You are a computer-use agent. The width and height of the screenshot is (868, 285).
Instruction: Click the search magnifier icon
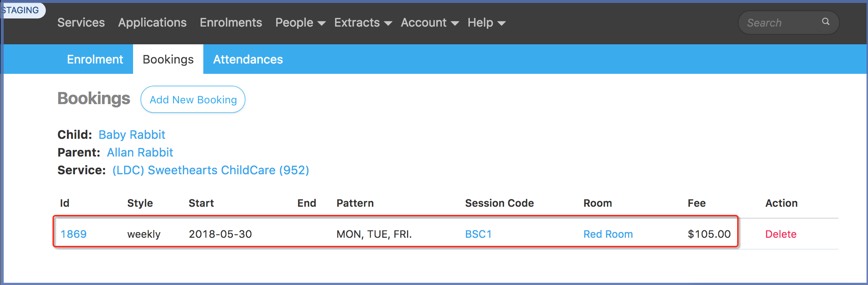825,22
